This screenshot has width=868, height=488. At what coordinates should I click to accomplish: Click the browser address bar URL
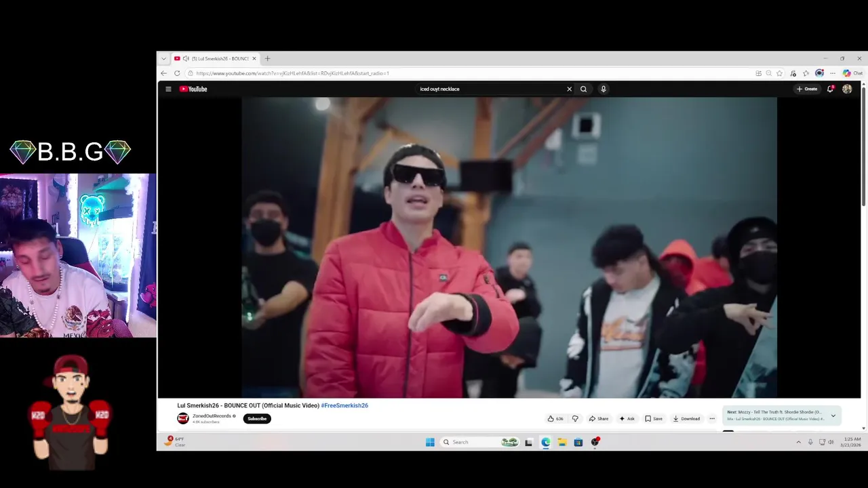click(292, 73)
